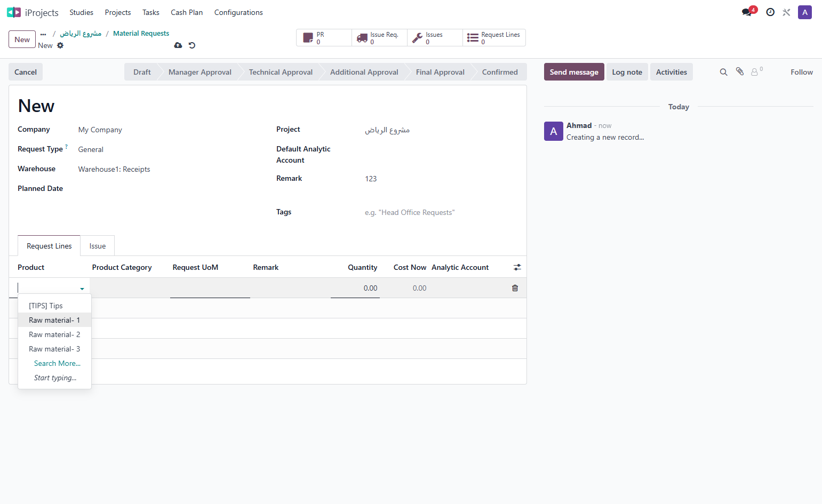Open the Issues stat button

(435, 38)
